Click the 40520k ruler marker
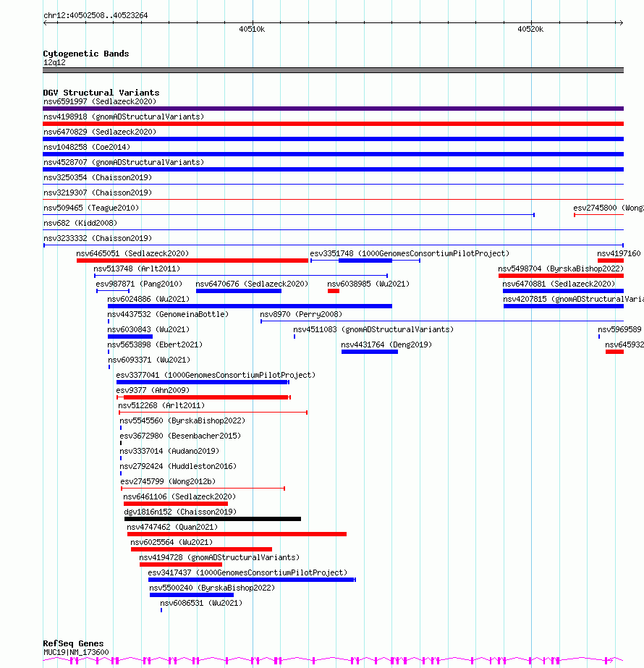The image size is (644, 668). pyautogui.click(x=530, y=30)
